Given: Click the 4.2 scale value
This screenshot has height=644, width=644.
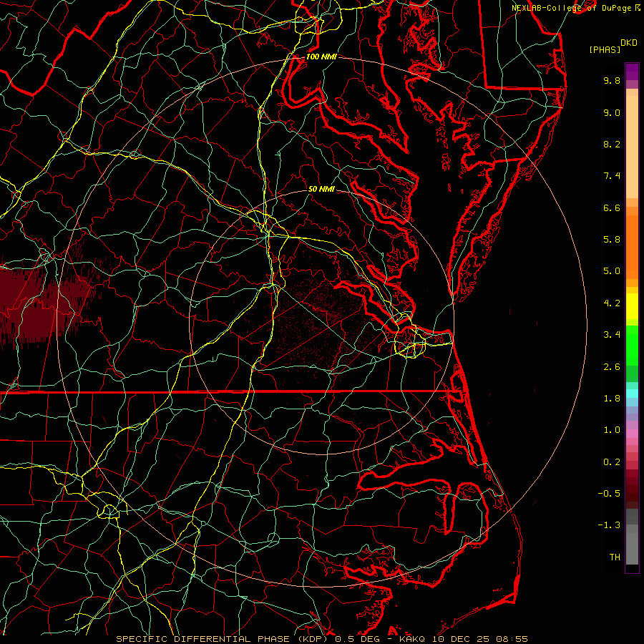Looking at the screenshot, I should click(x=612, y=303).
